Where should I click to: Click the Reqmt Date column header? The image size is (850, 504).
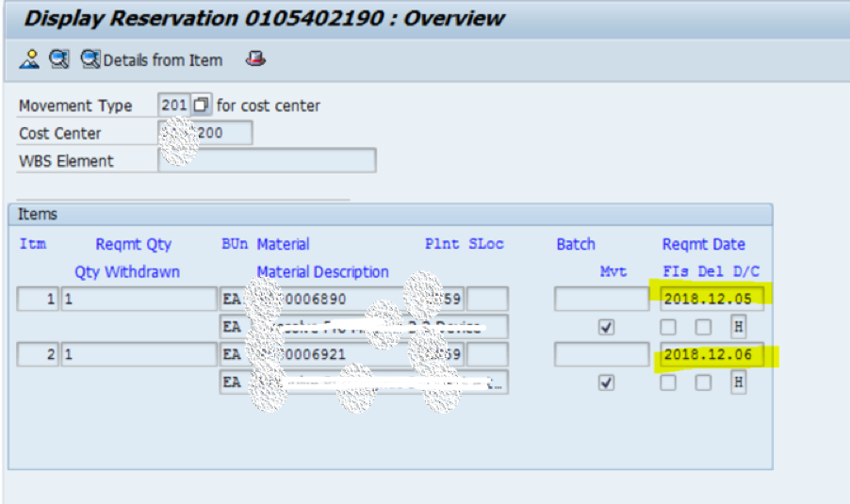coord(704,244)
